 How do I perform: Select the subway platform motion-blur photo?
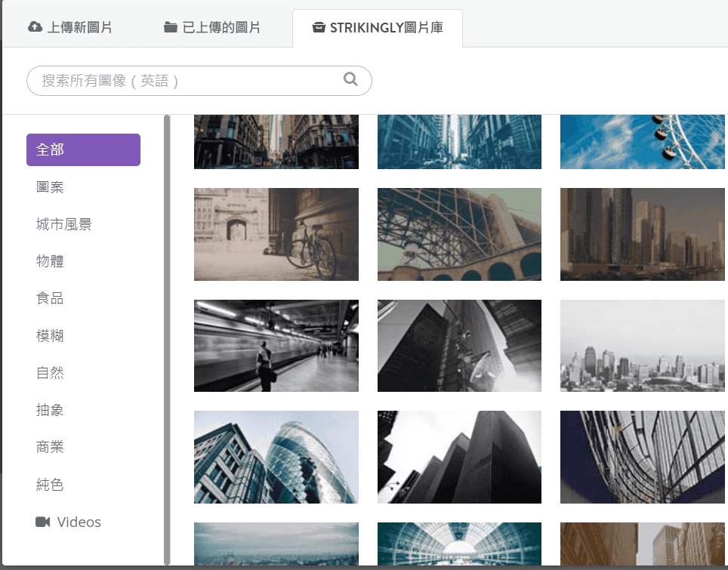pos(276,346)
